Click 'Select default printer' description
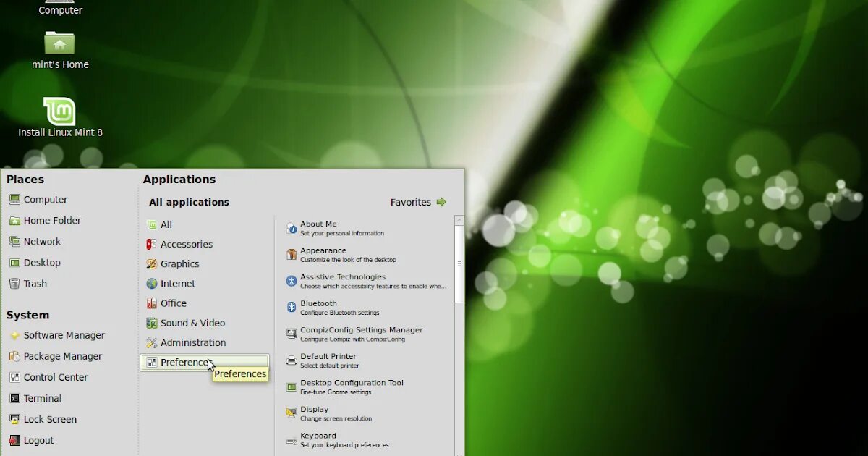 click(329, 366)
